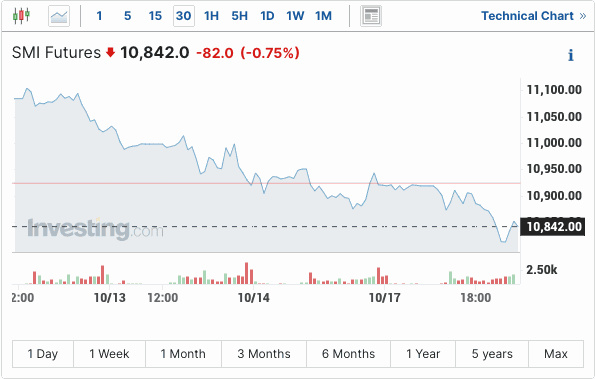Choose the 15 minute interval
Image resolution: width=595 pixels, height=379 pixels.
pyautogui.click(x=155, y=16)
